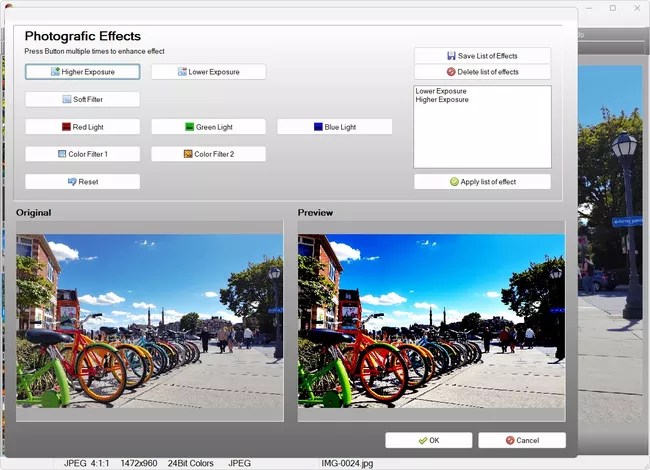Save List of Effects
This screenshot has height=470, width=650.
coord(483,56)
